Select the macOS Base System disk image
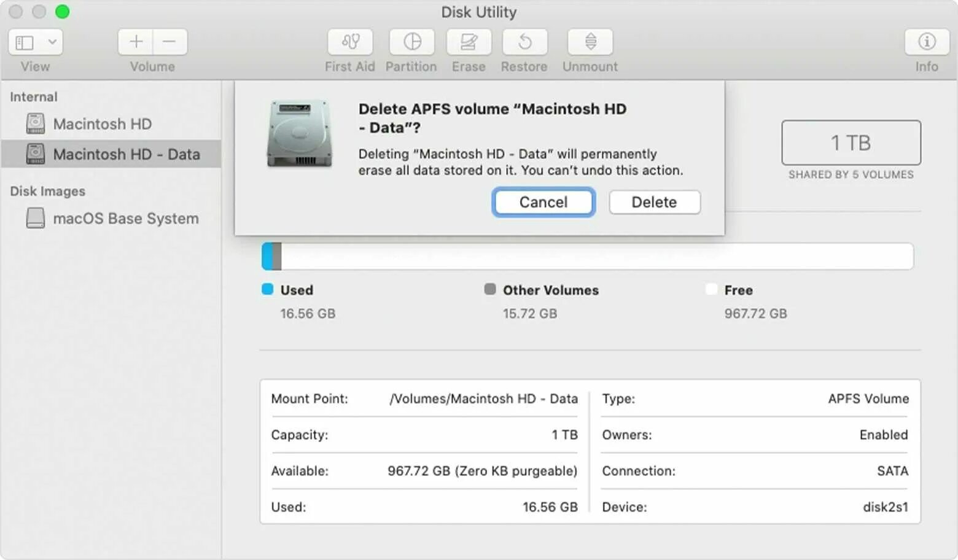Screen dimensions: 958x560 pyautogui.click(x=111, y=219)
